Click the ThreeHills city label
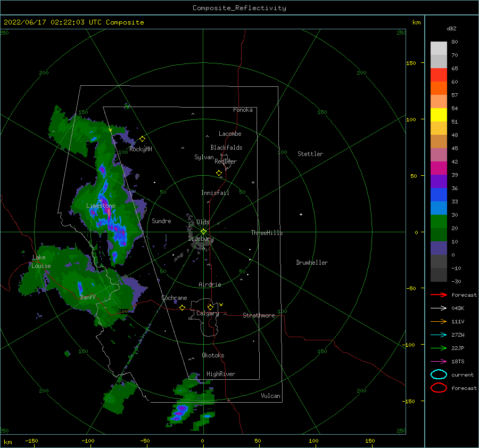This screenshot has height=448, width=479. click(267, 233)
